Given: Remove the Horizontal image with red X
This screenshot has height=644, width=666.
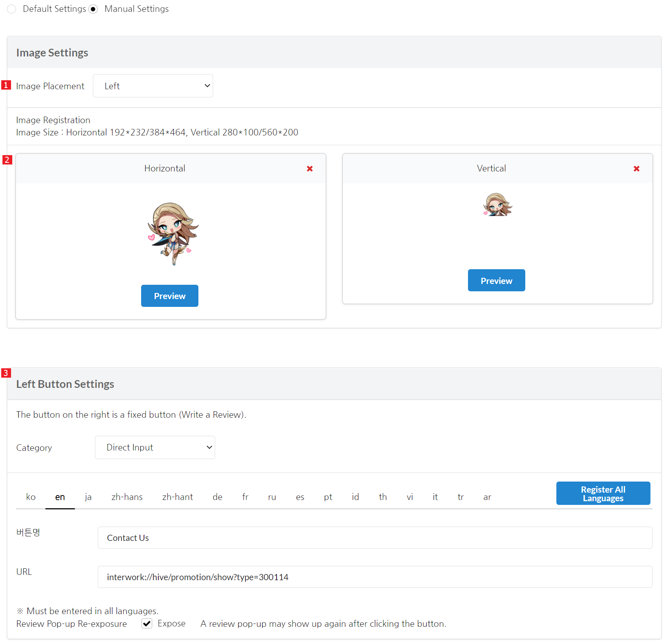Looking at the screenshot, I should pos(310,169).
